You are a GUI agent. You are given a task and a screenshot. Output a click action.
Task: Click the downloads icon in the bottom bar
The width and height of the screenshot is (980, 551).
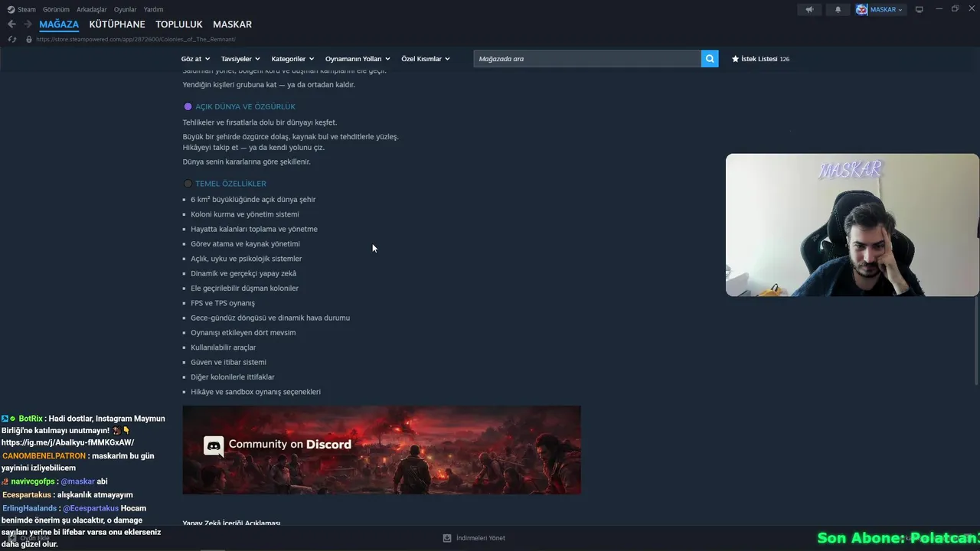pyautogui.click(x=447, y=538)
